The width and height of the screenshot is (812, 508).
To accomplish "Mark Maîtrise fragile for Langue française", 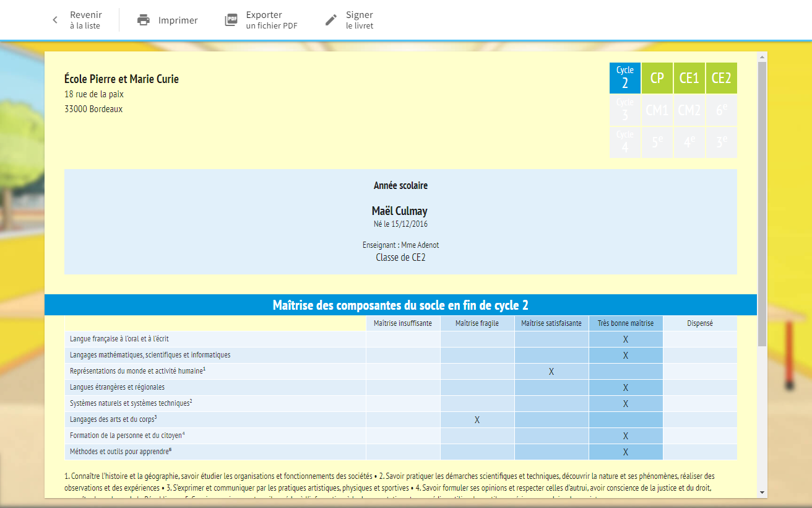I will (x=477, y=339).
